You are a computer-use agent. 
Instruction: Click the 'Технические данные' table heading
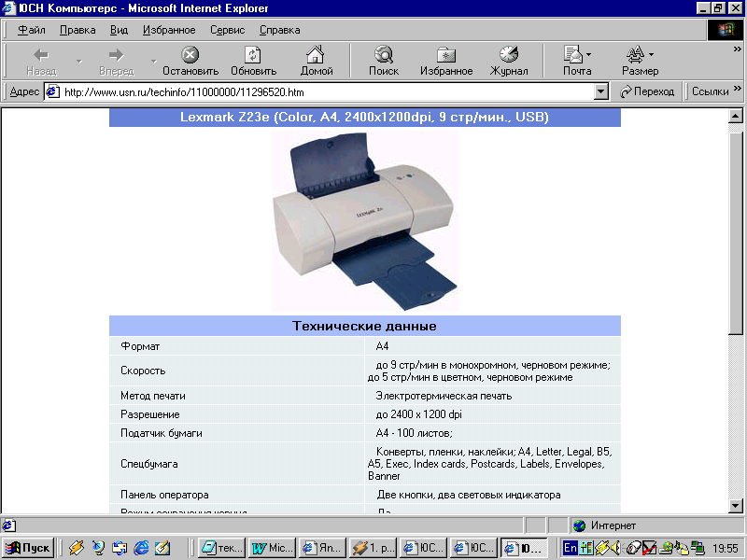(364, 326)
